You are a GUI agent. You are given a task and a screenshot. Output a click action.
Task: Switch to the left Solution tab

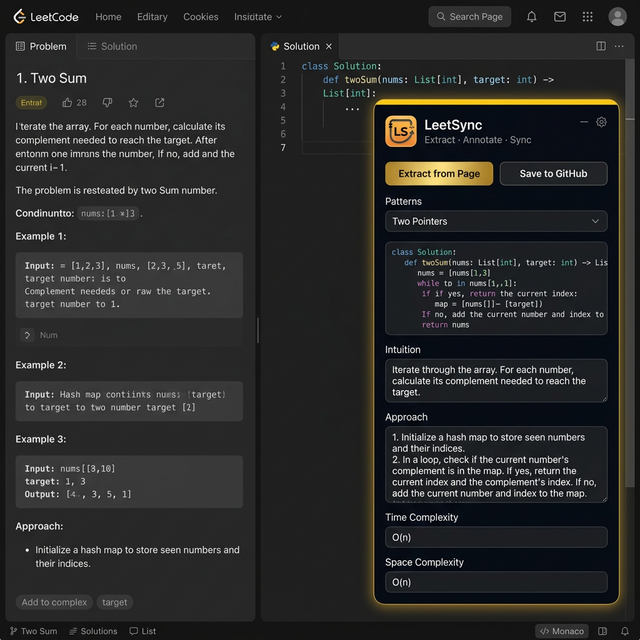(x=112, y=47)
